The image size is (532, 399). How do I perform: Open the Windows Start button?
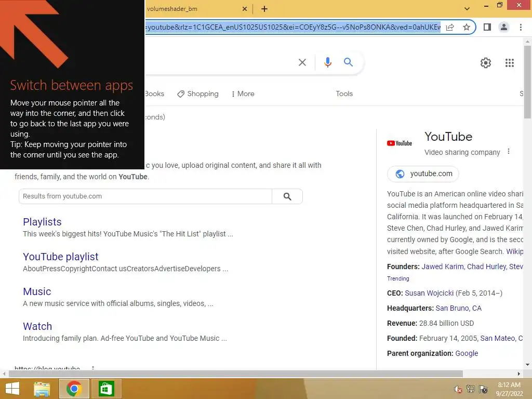[12, 389]
